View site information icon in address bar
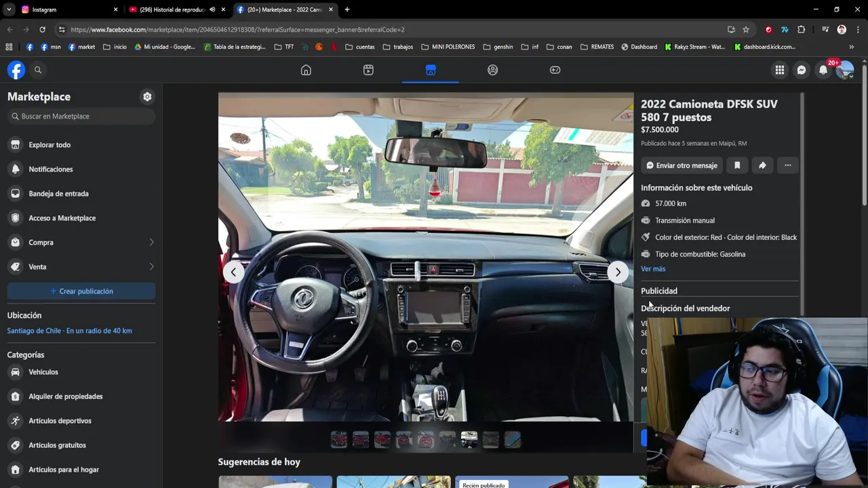 click(62, 29)
